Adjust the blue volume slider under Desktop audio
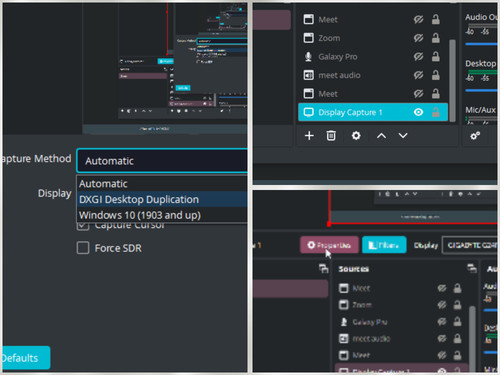This screenshot has height=375, width=500. pyautogui.click(x=481, y=90)
